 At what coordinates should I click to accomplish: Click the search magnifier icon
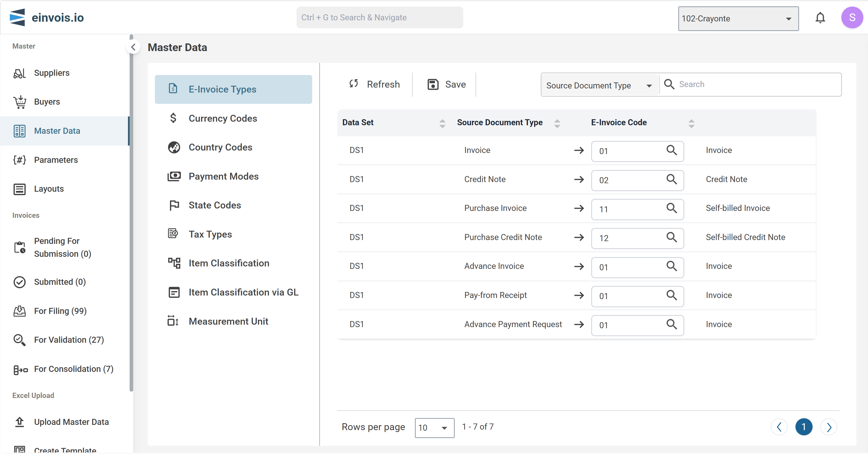(669, 84)
